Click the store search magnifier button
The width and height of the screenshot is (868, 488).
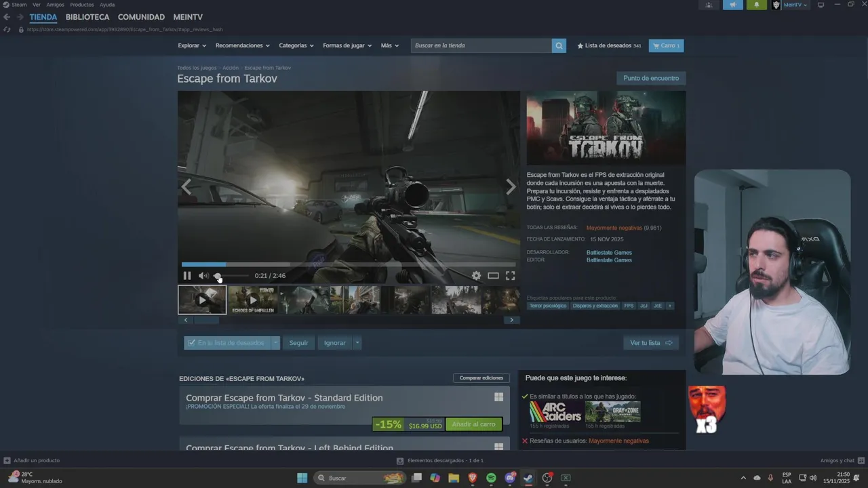[x=559, y=45]
